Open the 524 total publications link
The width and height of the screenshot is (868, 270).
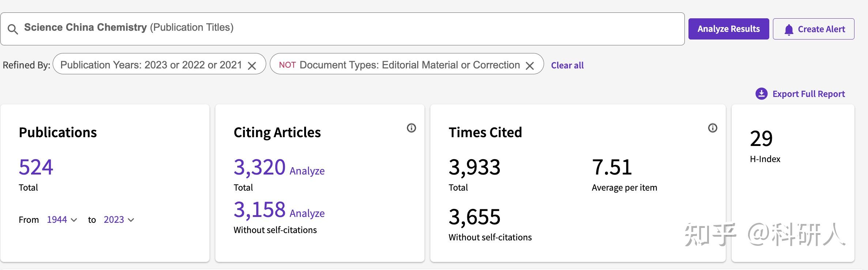click(36, 167)
